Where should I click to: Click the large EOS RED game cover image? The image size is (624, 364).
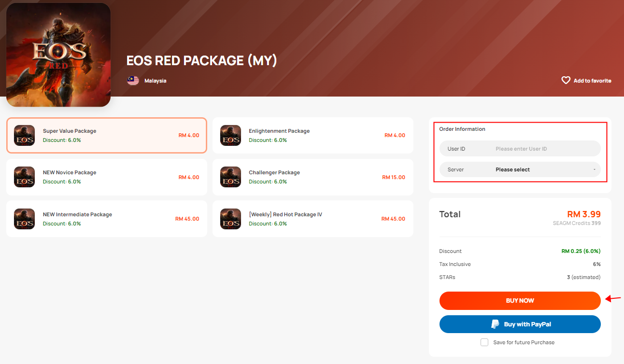click(58, 55)
